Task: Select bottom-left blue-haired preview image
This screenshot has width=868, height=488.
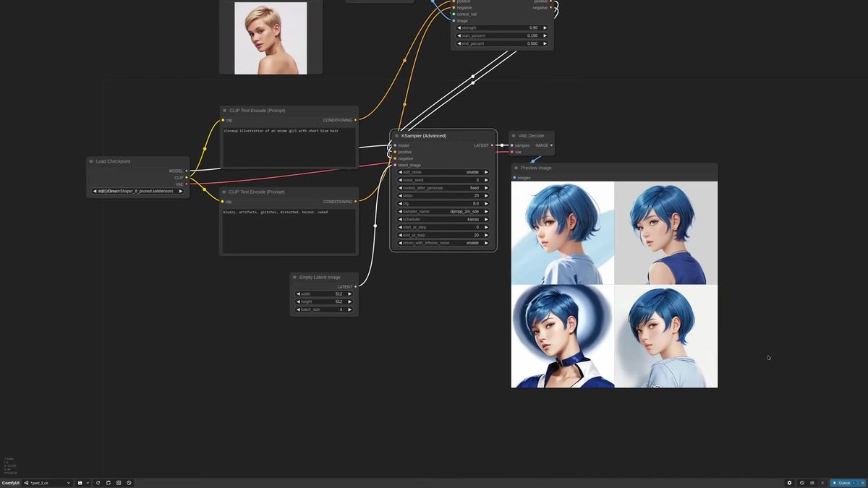Action: click(x=563, y=335)
